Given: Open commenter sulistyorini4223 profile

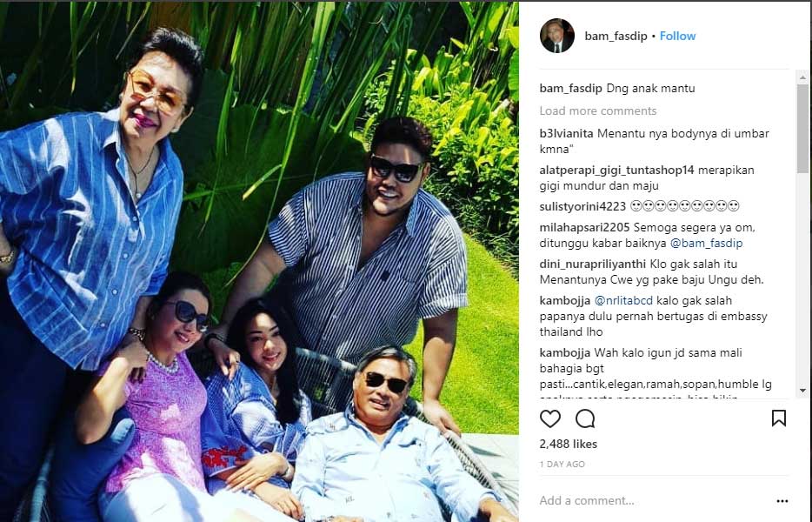Looking at the screenshot, I should pos(582,206).
